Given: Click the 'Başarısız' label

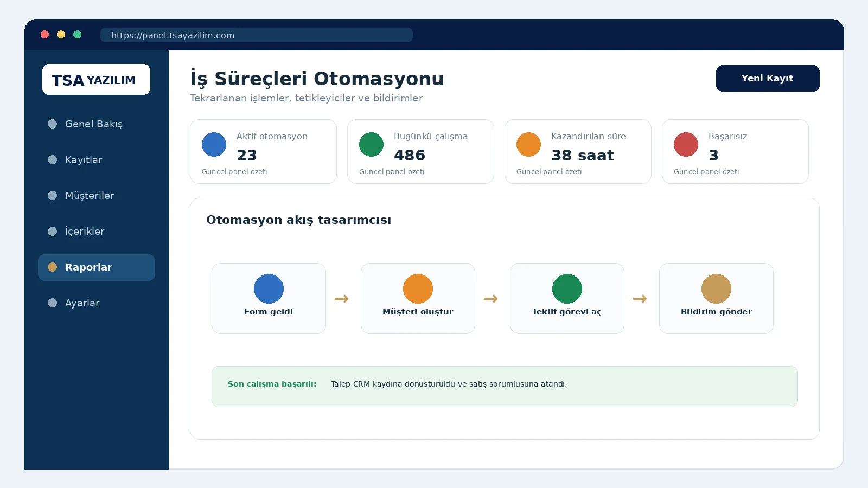Looking at the screenshot, I should tap(728, 136).
